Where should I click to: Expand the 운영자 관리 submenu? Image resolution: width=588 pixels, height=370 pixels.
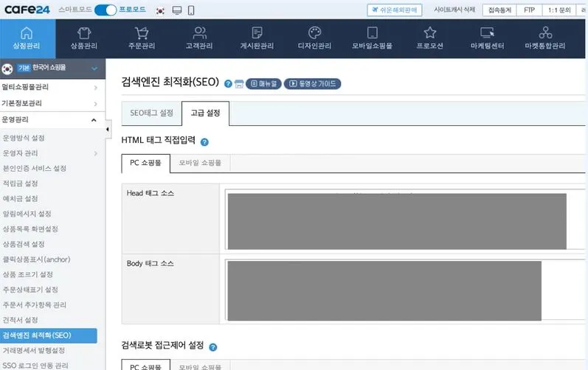50,153
